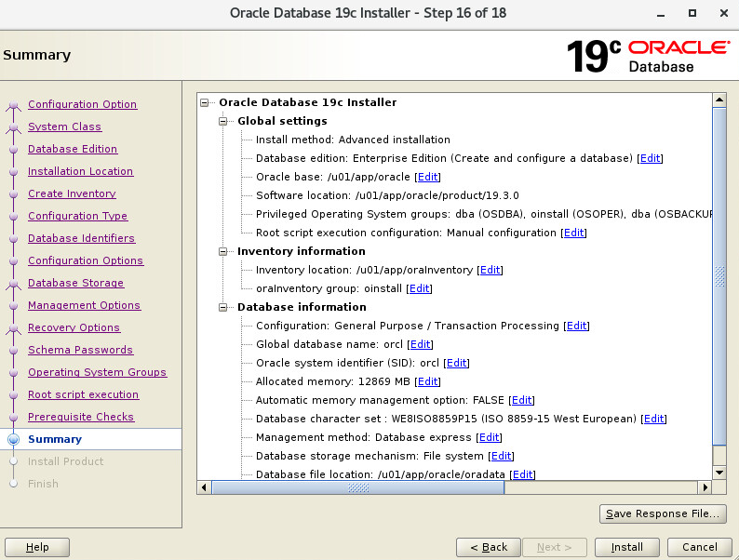Edit the Oracle system identifier SID
This screenshot has width=739, height=560.
tap(457, 363)
